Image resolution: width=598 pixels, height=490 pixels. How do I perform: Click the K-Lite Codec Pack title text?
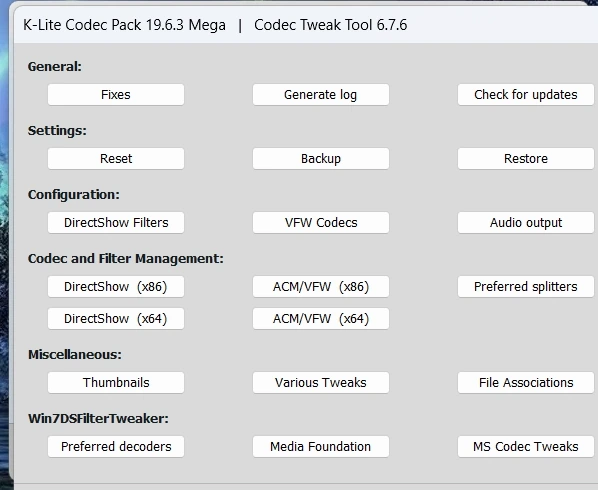(124, 25)
